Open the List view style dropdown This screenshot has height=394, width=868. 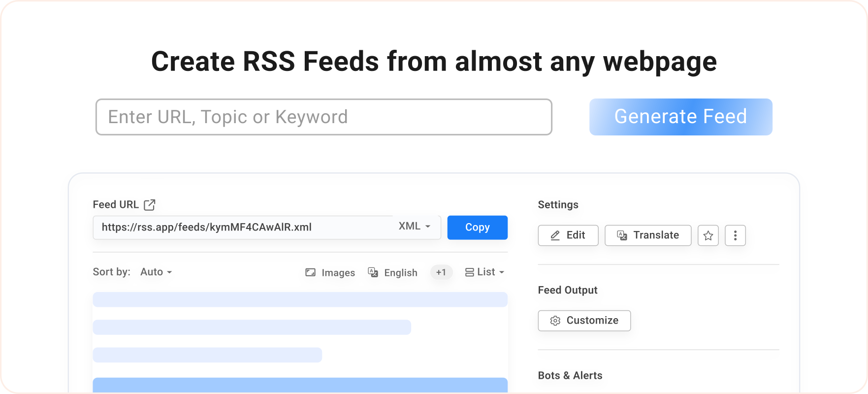[484, 272]
